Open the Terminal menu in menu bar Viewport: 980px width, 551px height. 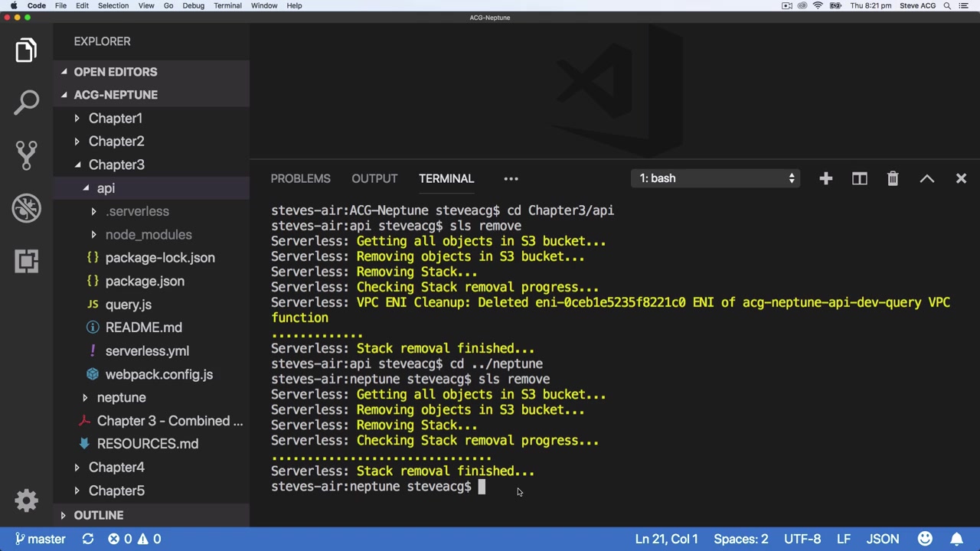[227, 5]
